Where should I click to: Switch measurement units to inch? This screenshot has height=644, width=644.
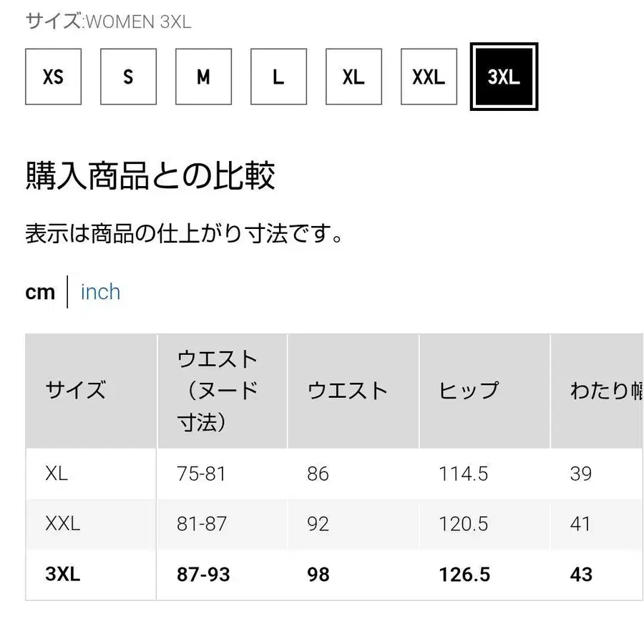click(x=100, y=292)
